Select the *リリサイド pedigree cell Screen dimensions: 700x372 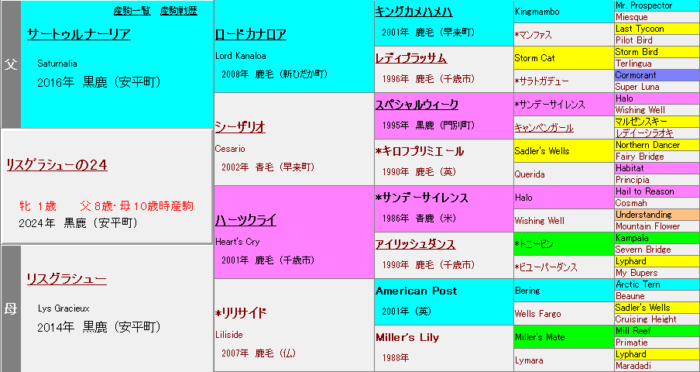click(x=294, y=325)
